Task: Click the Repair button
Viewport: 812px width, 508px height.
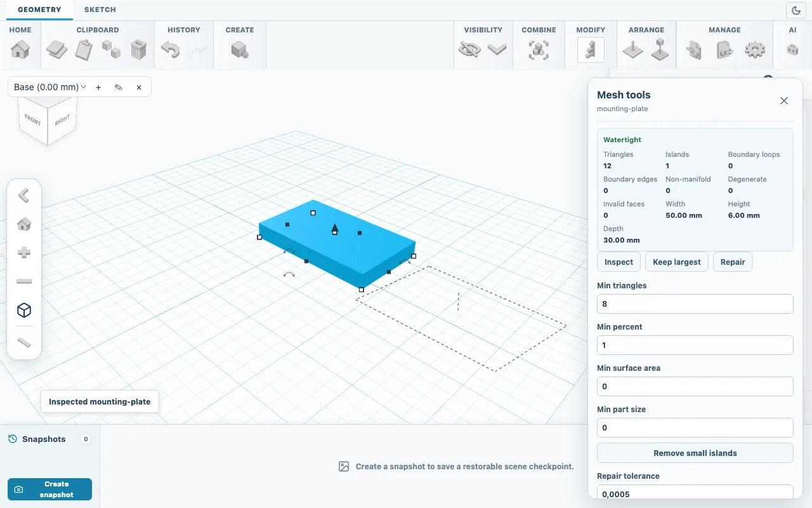Action: (x=733, y=262)
